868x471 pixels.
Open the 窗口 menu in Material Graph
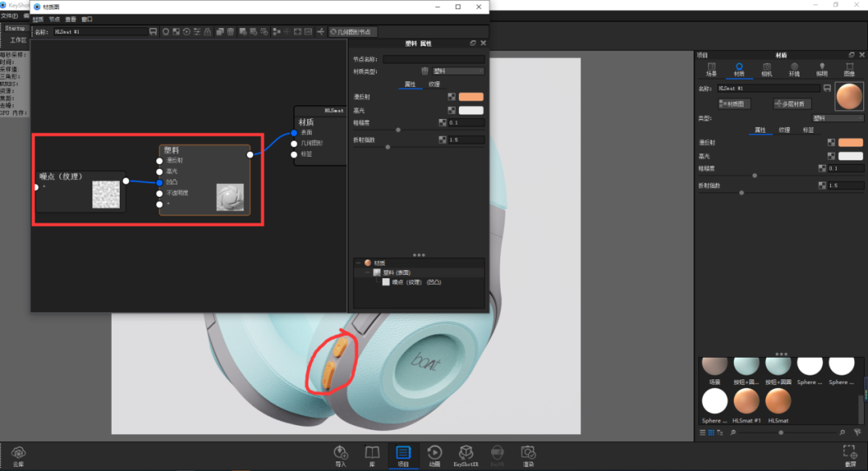point(87,19)
